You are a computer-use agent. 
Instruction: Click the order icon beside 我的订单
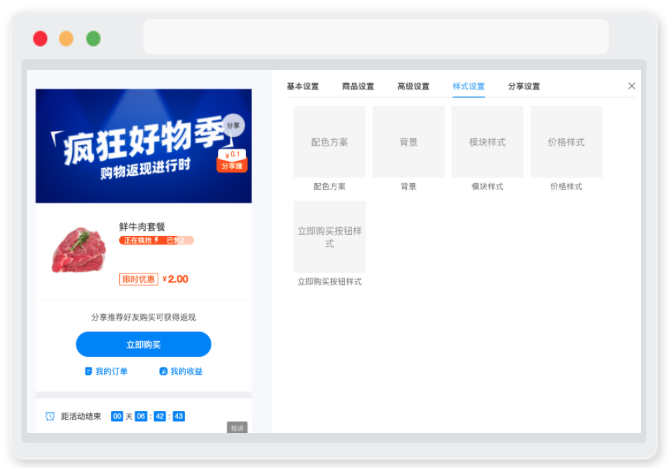click(88, 371)
